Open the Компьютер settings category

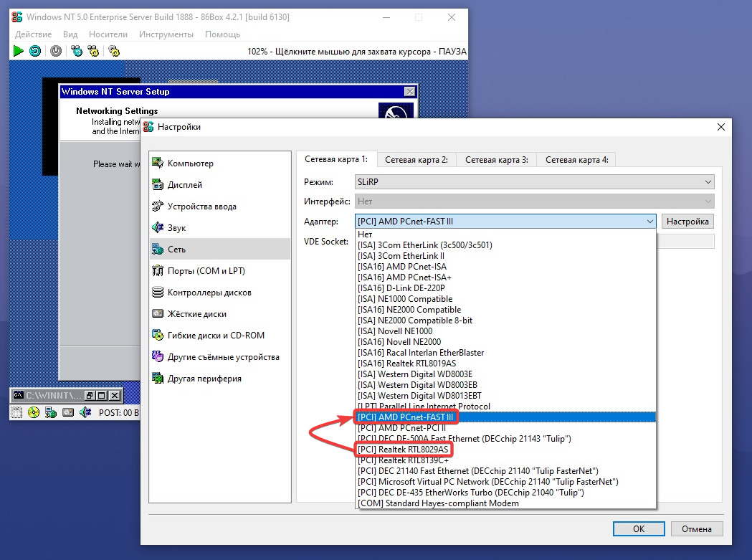click(x=190, y=163)
